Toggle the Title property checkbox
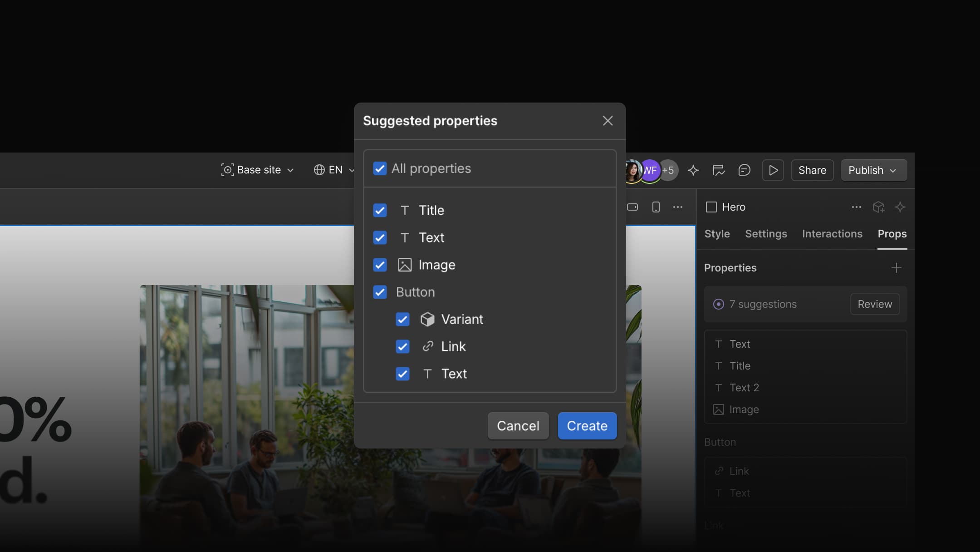The height and width of the screenshot is (552, 980). tap(380, 210)
